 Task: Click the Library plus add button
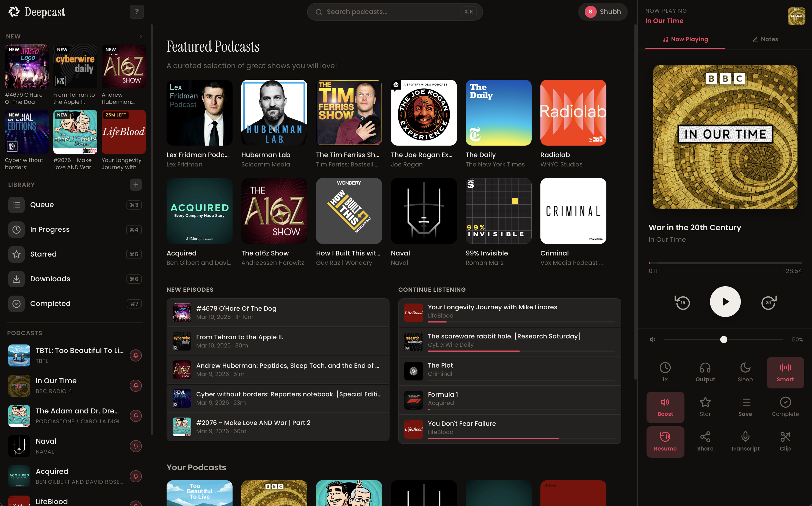click(x=136, y=185)
